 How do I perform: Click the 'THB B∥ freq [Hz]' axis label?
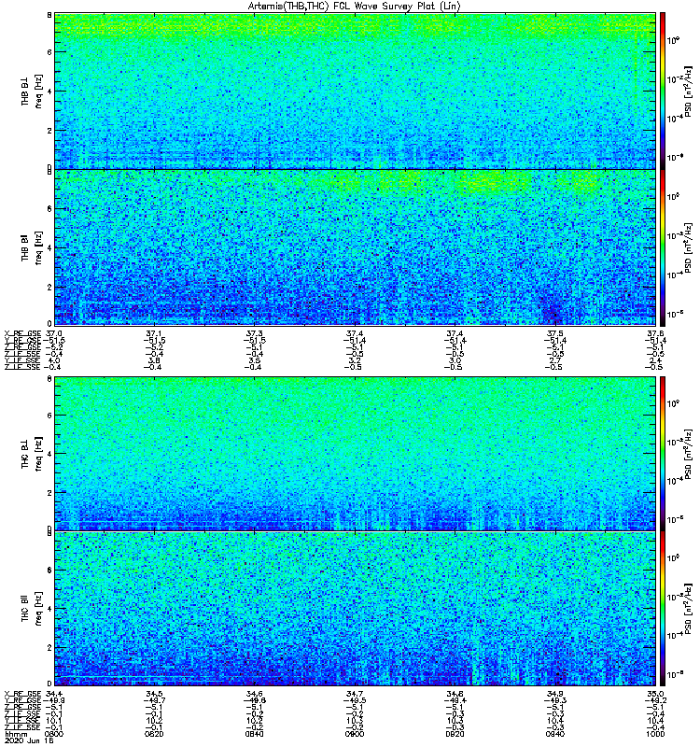[x=32, y=247]
